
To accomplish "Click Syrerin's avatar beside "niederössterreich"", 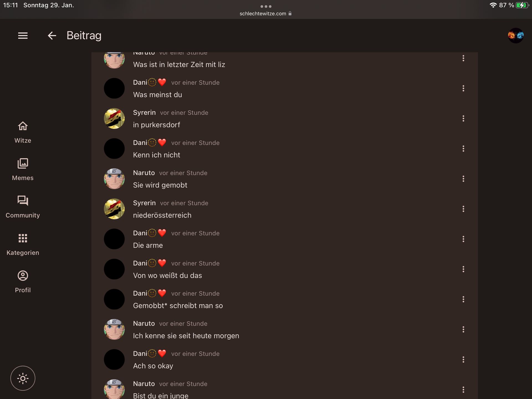I will [114, 209].
